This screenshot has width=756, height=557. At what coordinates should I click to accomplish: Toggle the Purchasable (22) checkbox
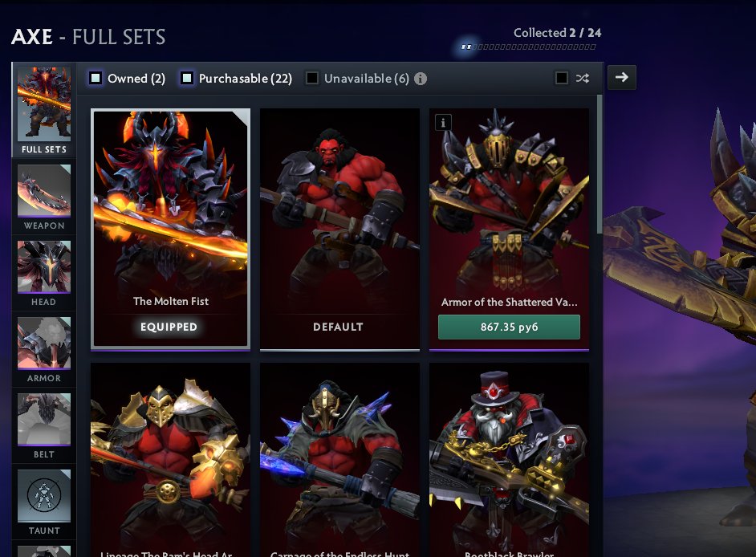(x=186, y=78)
